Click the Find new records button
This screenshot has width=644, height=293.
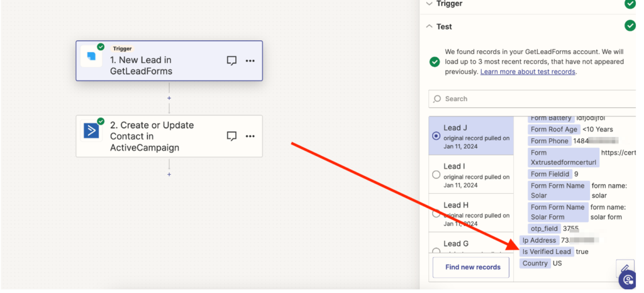[x=470, y=267]
